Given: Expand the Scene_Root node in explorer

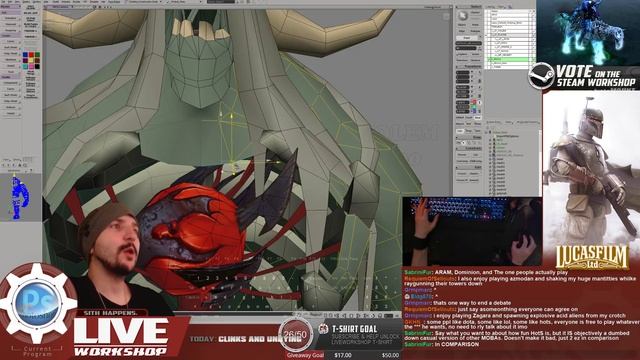Looking at the screenshot, I should tap(486, 132).
